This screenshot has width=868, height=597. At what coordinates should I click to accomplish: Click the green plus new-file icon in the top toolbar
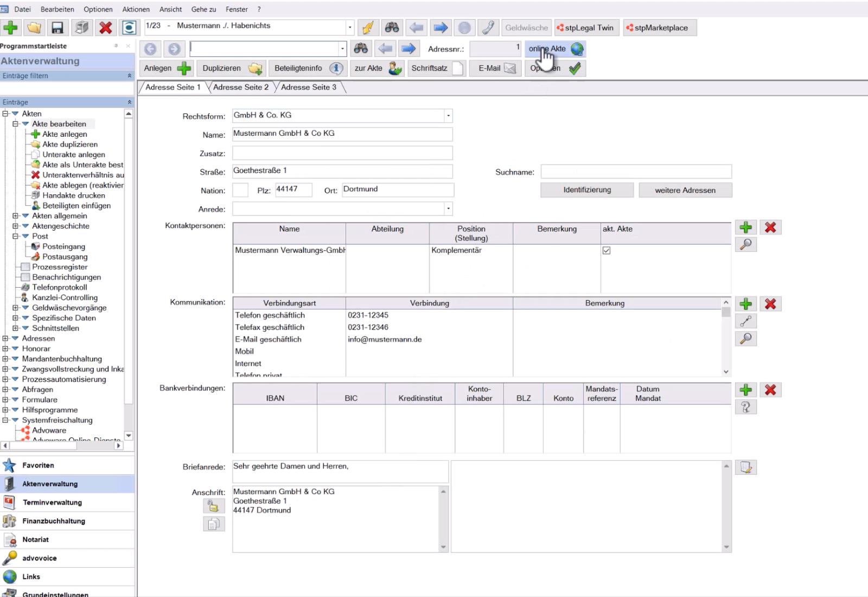pyautogui.click(x=10, y=28)
